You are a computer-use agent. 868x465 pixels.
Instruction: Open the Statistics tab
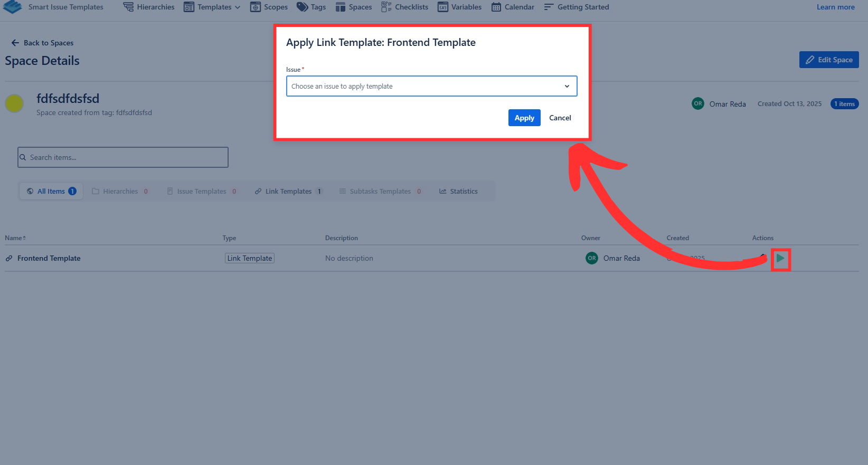point(458,191)
